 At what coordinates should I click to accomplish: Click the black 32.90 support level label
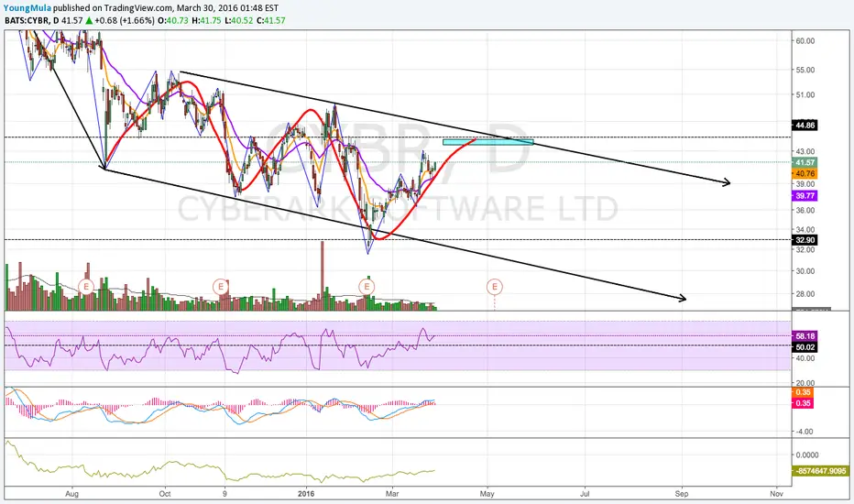[x=805, y=240]
